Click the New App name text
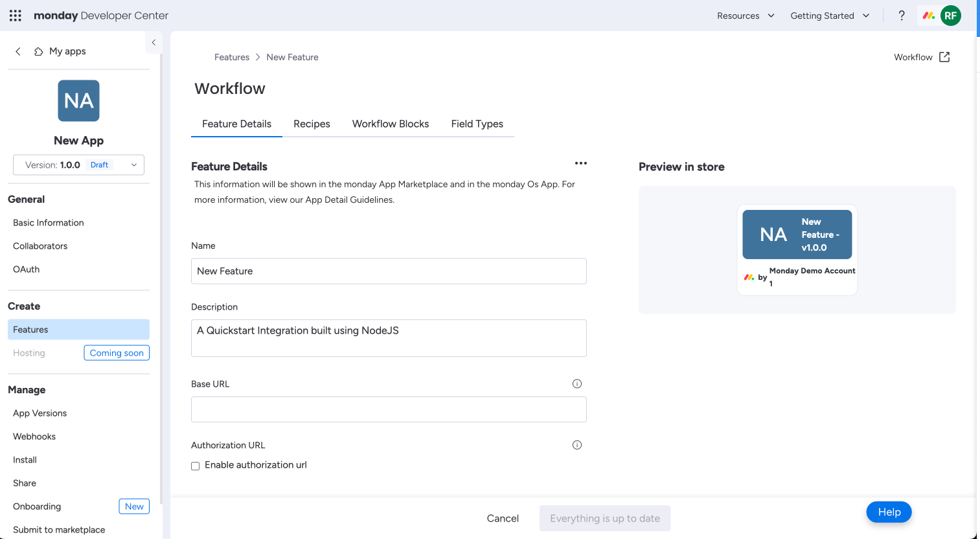 [78, 141]
